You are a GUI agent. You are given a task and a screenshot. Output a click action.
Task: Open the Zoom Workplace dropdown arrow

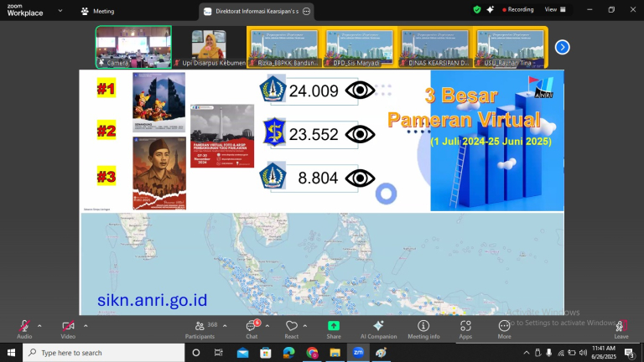60,11
